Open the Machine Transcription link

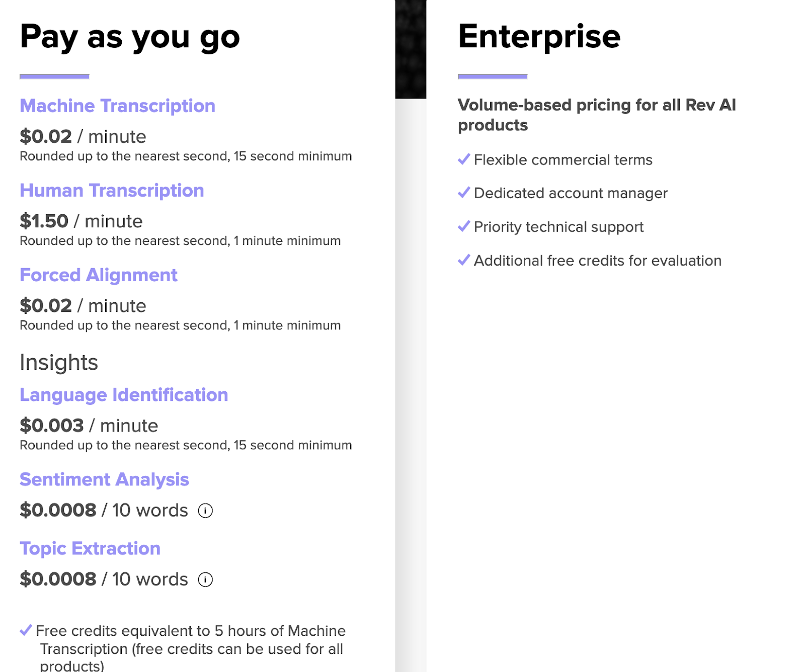click(117, 106)
